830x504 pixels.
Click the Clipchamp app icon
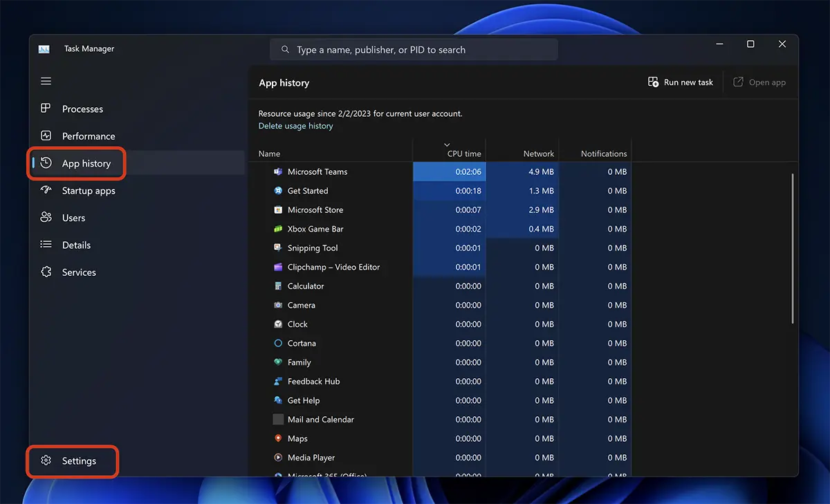pos(278,267)
